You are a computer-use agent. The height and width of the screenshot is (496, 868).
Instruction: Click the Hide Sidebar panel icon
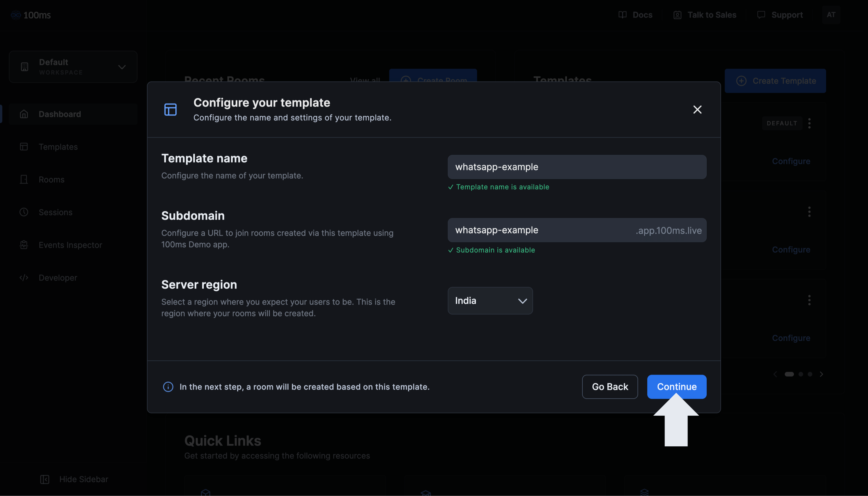tap(44, 479)
